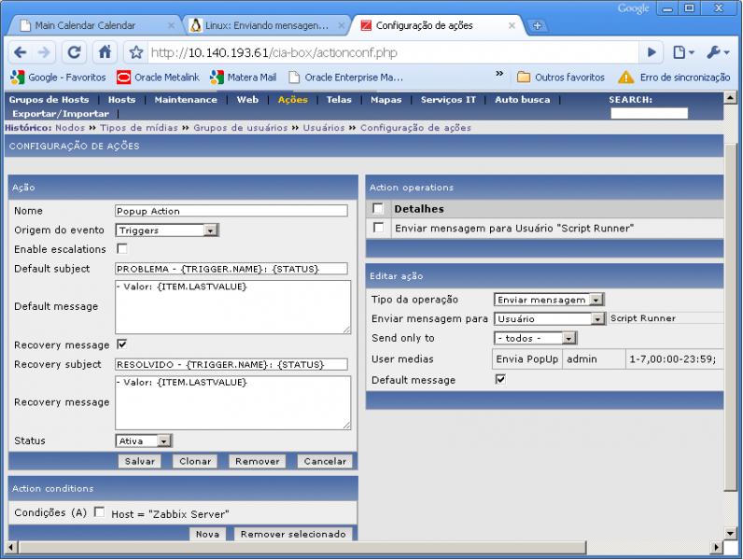The image size is (743, 560).
Task: Open Enviar mensagem para Usuário dropdown
Action: [x=550, y=319]
